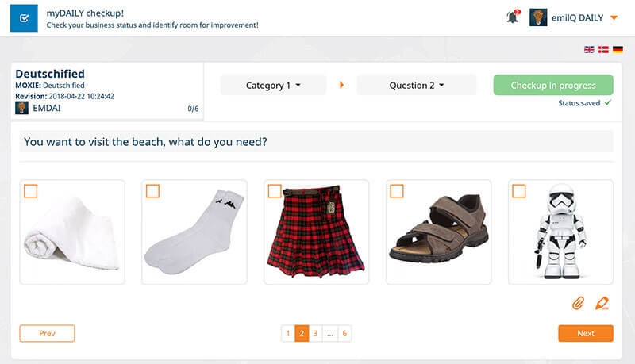Attach a file with the paperclip icon
This screenshot has width=635, height=364.
pyautogui.click(x=578, y=303)
